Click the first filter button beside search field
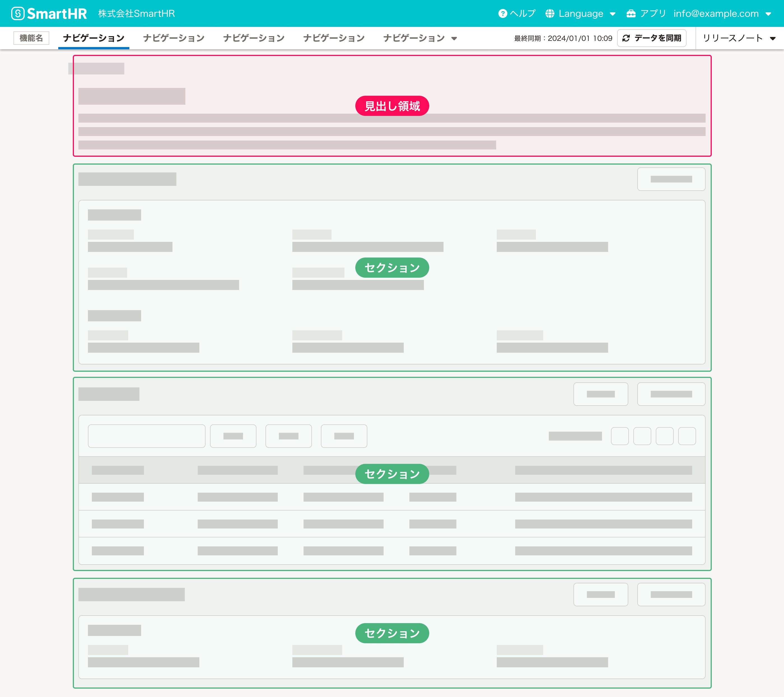The image size is (784, 697). 233,436
